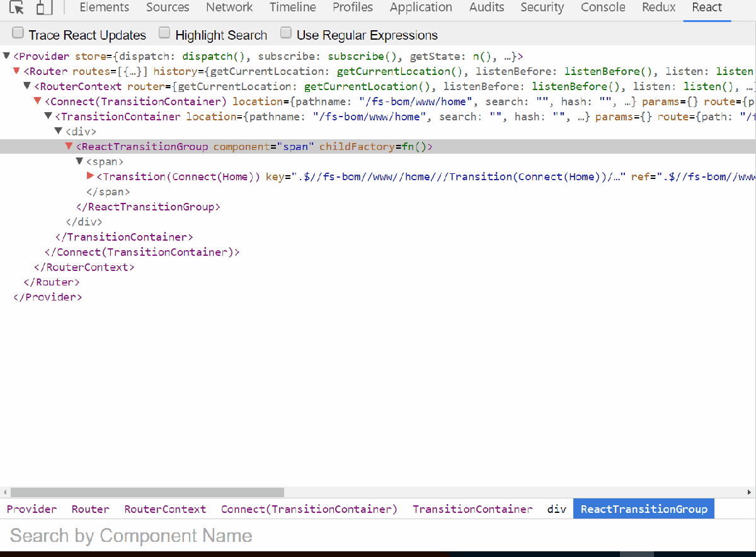Click the scrollbar left arrow
The width and height of the screenshot is (756, 557).
5,492
